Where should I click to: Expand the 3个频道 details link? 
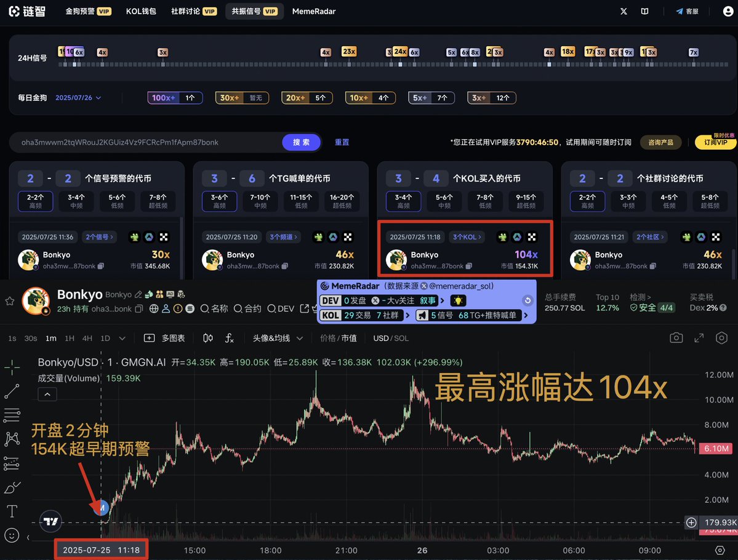pos(283,237)
